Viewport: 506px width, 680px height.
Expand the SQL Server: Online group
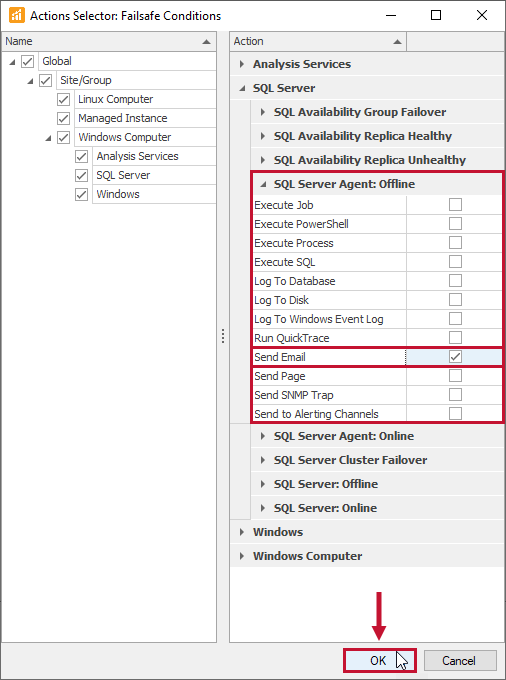263,508
